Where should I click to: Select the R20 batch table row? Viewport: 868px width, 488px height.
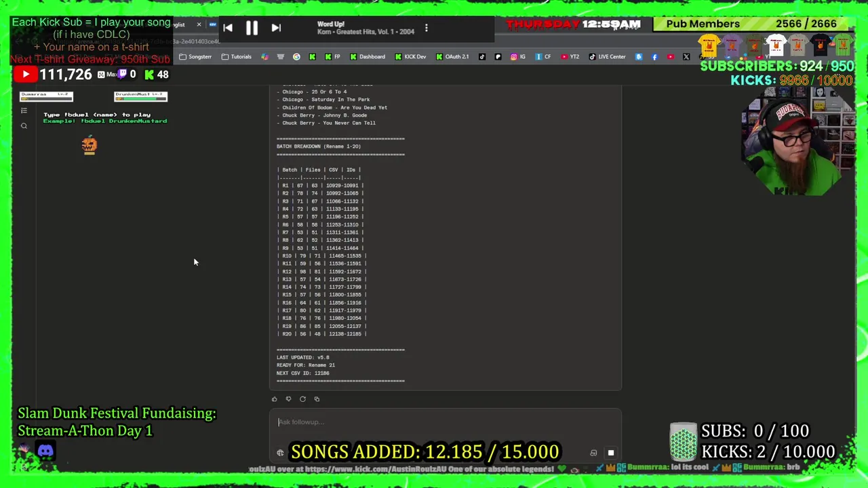321,333
